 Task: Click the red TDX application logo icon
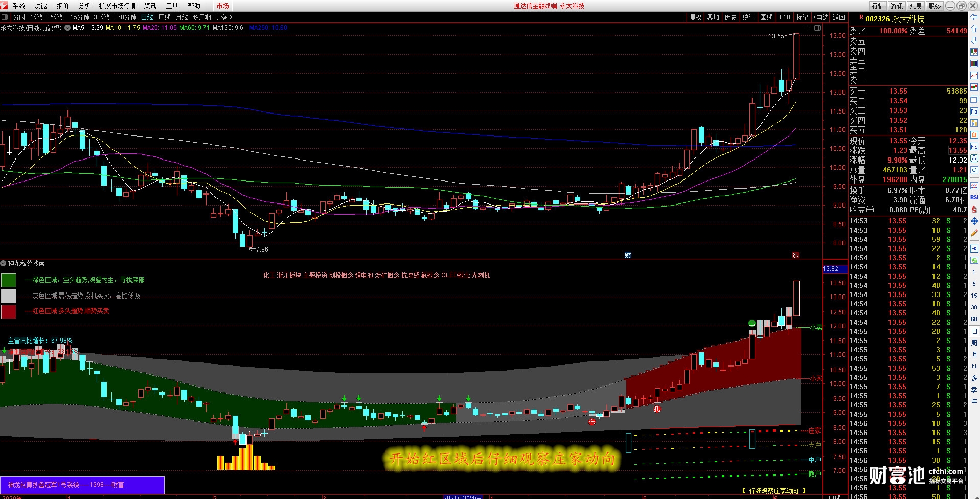pyautogui.click(x=4, y=5)
